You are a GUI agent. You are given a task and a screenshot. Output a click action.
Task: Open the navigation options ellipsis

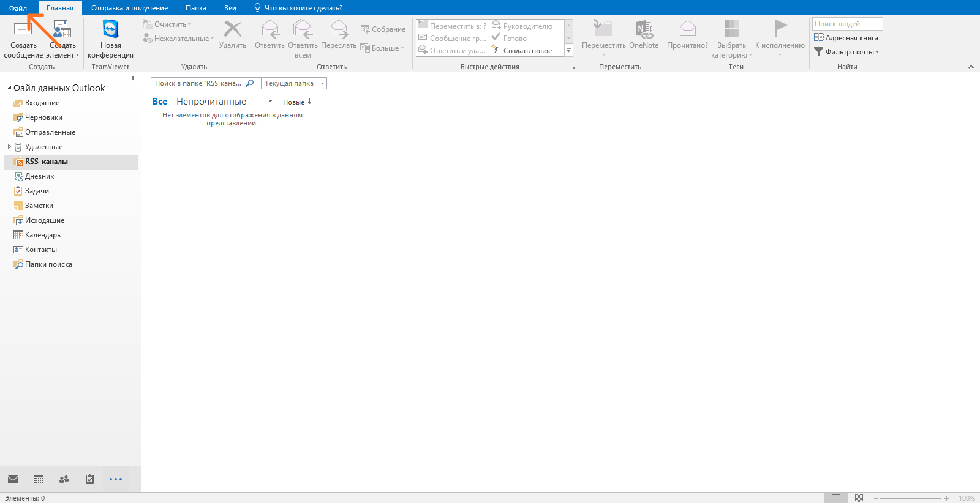point(116,479)
